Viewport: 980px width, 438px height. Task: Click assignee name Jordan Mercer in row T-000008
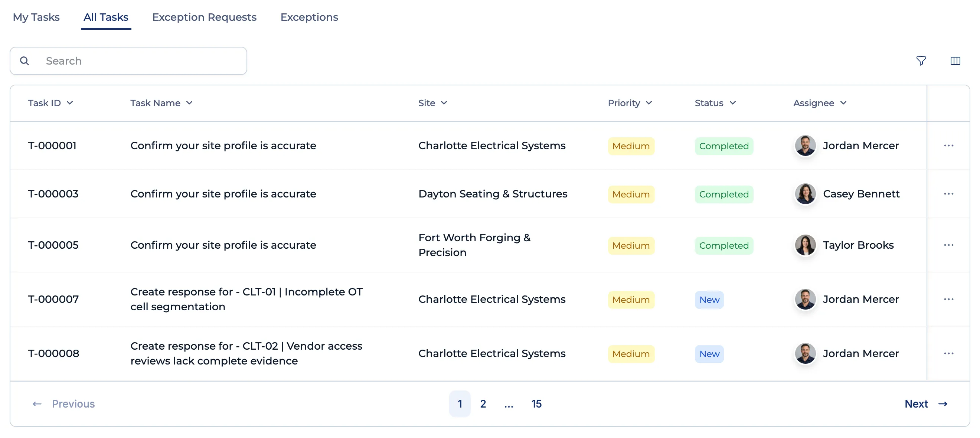pos(860,353)
